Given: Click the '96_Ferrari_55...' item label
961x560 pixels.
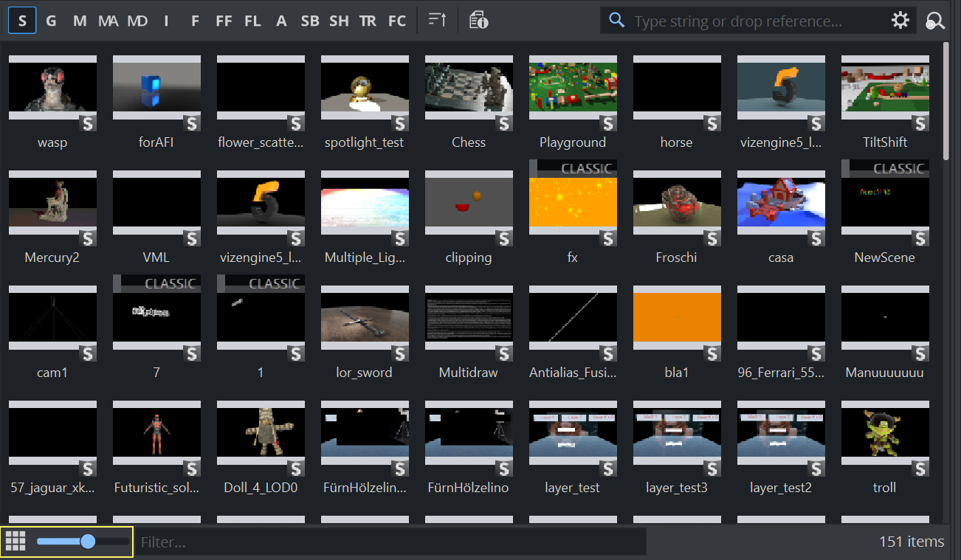Looking at the screenshot, I should tap(781, 373).
